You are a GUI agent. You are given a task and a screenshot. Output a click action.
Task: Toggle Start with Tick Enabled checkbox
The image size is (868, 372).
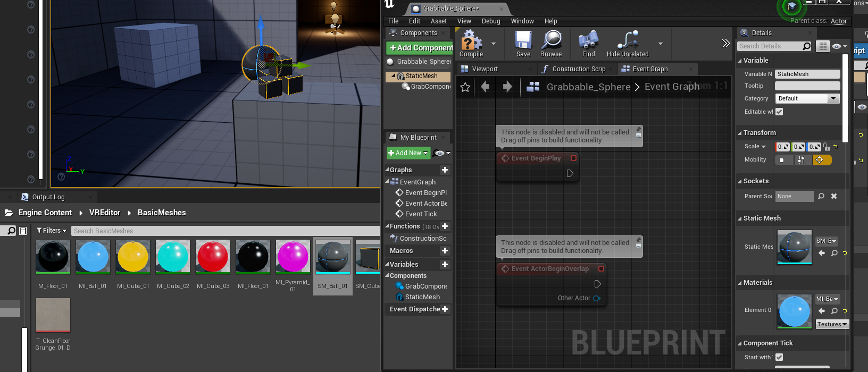click(x=779, y=357)
